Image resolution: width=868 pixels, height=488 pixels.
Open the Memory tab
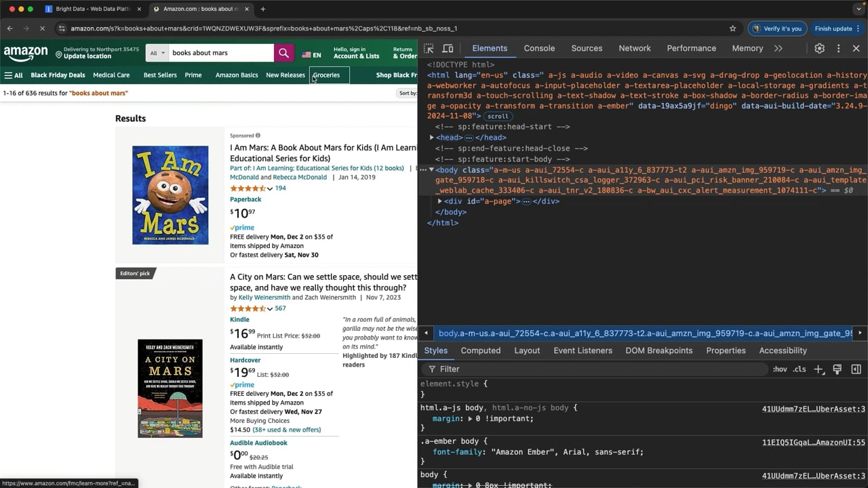coord(747,49)
